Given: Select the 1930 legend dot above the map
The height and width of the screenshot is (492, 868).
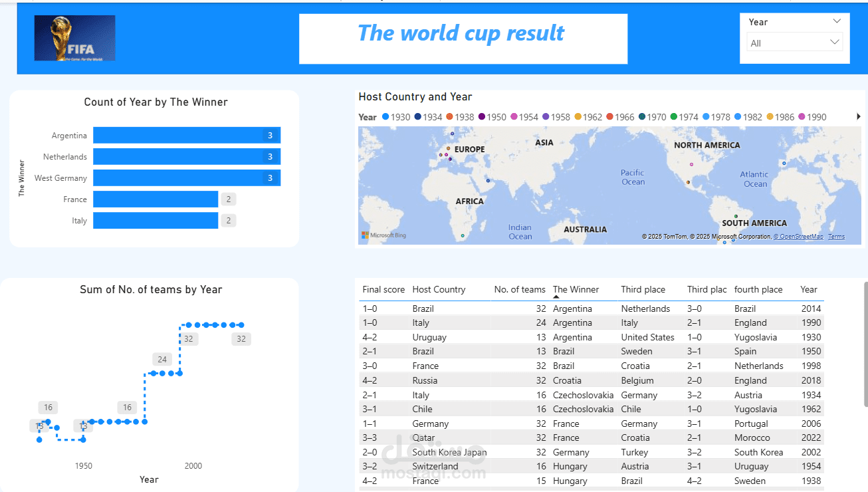Looking at the screenshot, I should pos(385,116).
